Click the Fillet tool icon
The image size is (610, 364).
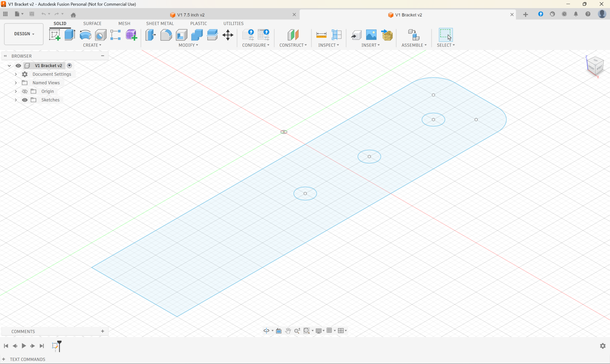tap(166, 35)
